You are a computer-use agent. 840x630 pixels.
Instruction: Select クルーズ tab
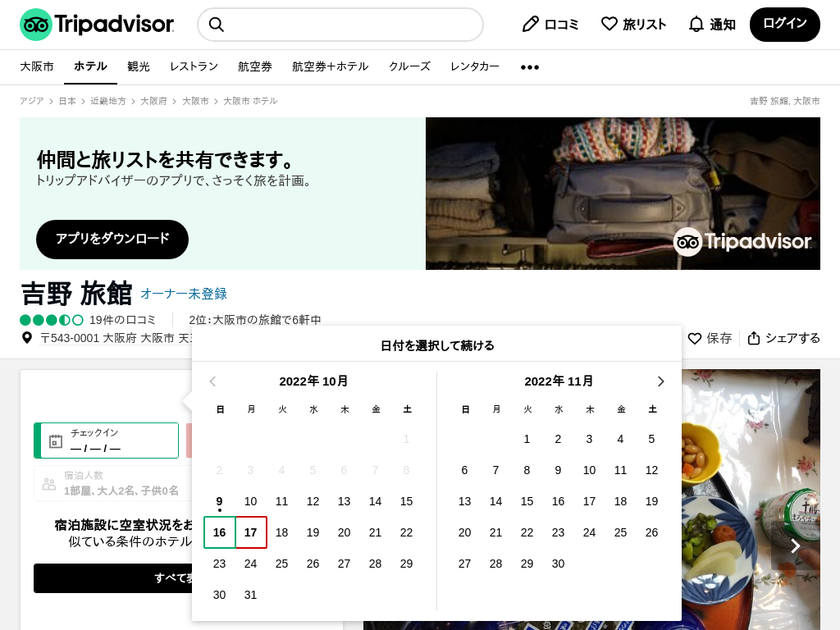click(409, 66)
